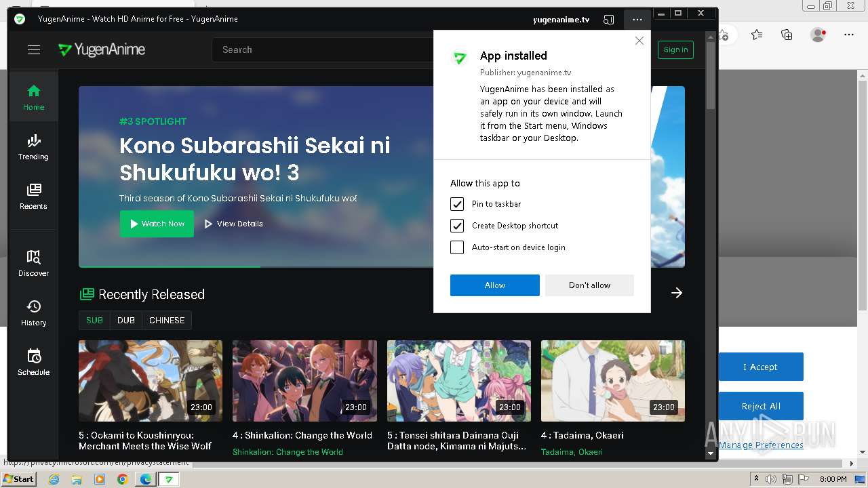This screenshot has height=488, width=868.
Task: Show hidden system tray icons
Action: pyautogui.click(x=756, y=479)
